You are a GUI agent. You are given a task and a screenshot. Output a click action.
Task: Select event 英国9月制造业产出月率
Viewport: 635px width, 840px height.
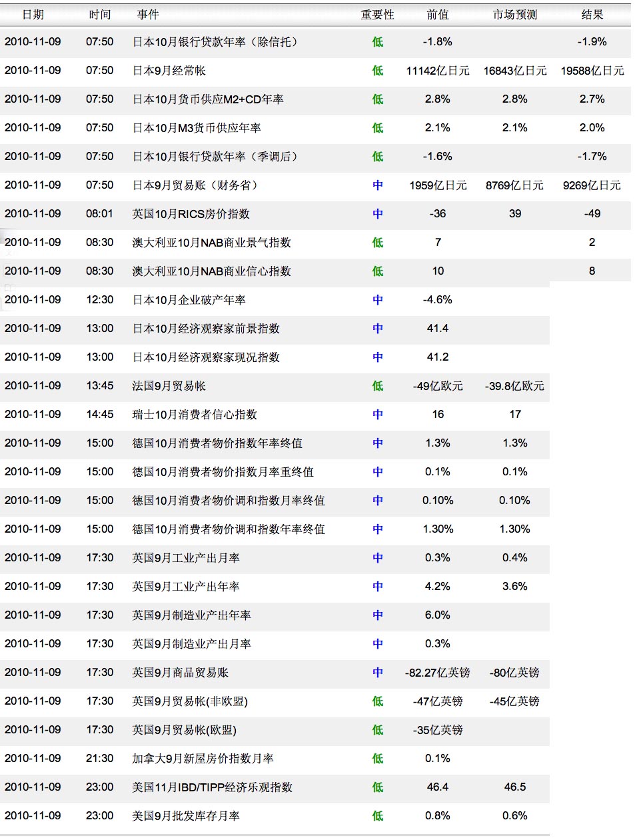[191, 644]
